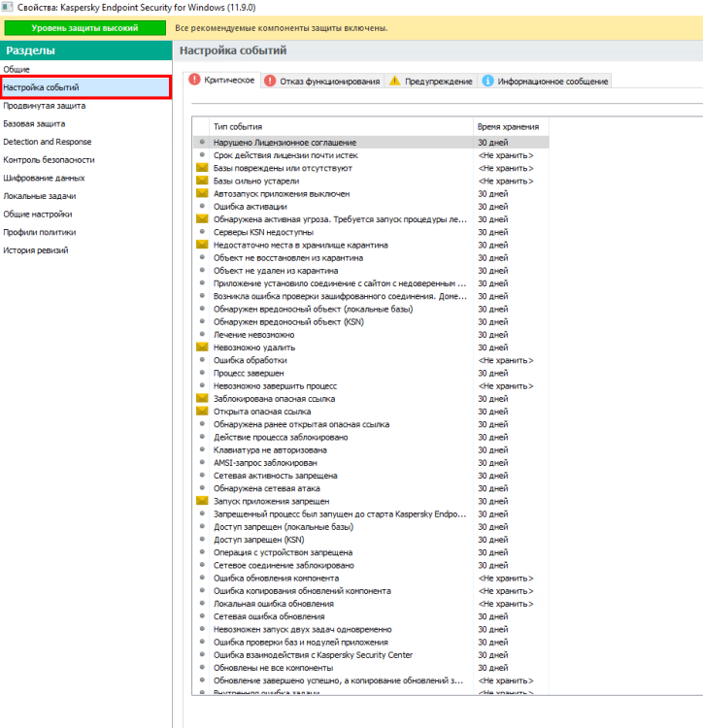703x728 pixels.
Task: Click envelope icon for 'Заблокирована опасная ссылка'
Action: tap(202, 398)
